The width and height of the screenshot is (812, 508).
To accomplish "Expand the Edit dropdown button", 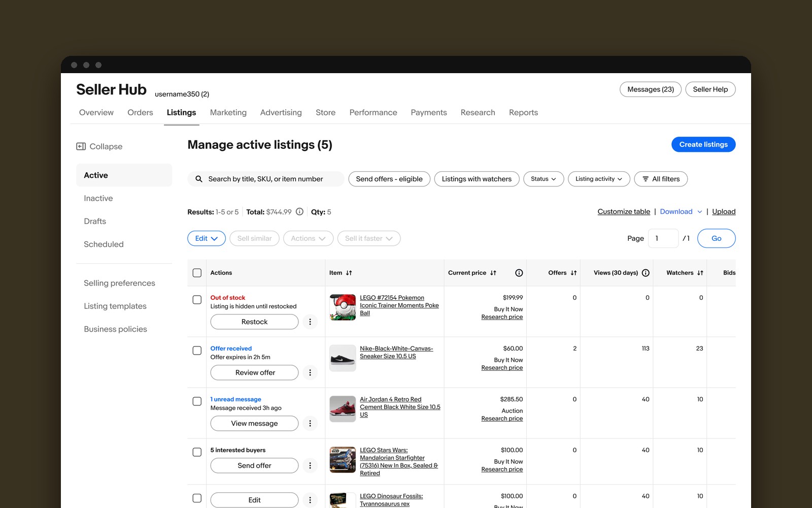I will [207, 238].
